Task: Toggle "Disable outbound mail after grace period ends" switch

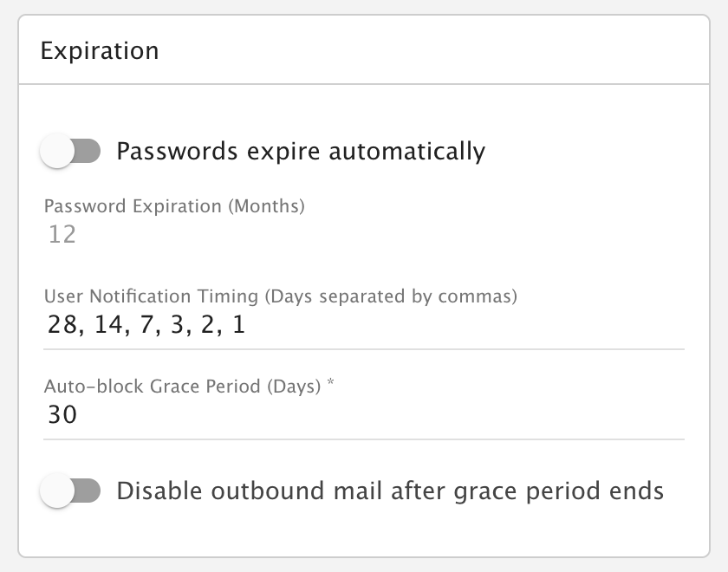Action: [x=71, y=491]
